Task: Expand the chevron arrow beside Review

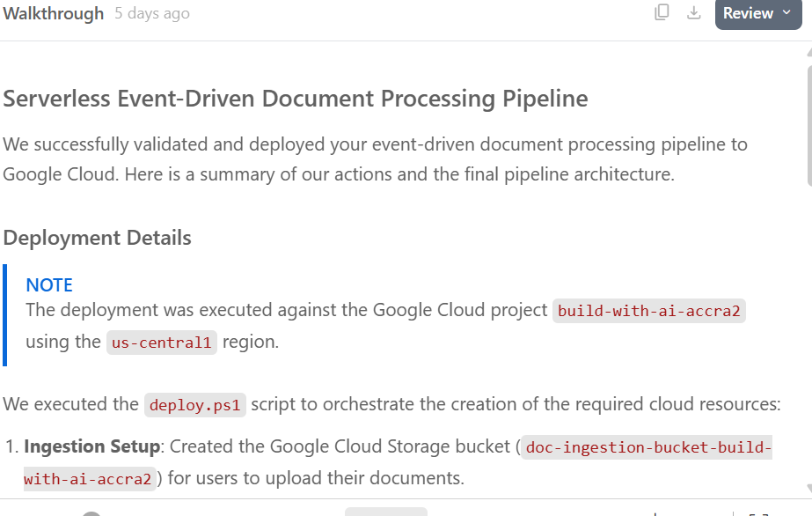Action: (786, 12)
